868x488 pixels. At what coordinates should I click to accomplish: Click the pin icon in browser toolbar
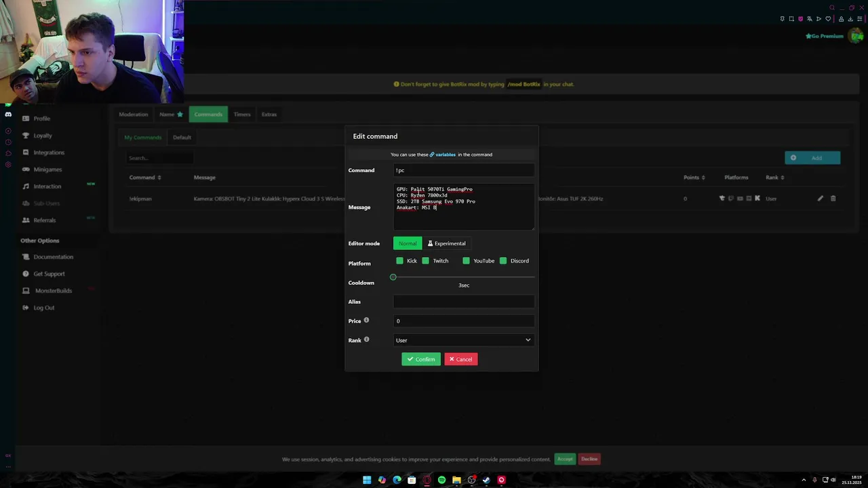(x=783, y=19)
